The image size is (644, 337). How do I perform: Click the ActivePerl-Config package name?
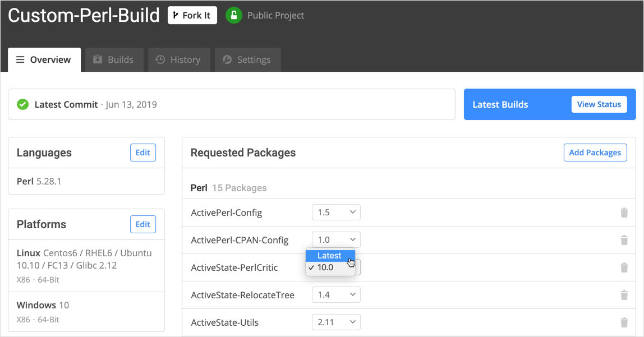click(x=226, y=213)
